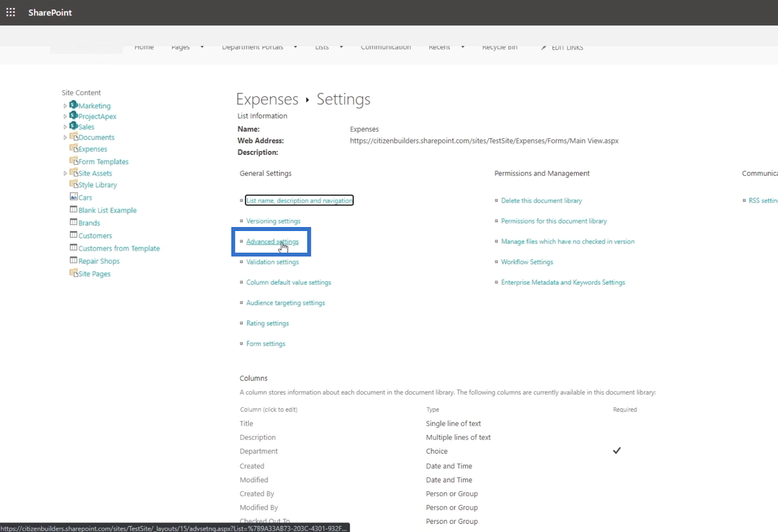Open Recycle Bin in top navigation
Screen dimensions: 778x532
coord(500,48)
